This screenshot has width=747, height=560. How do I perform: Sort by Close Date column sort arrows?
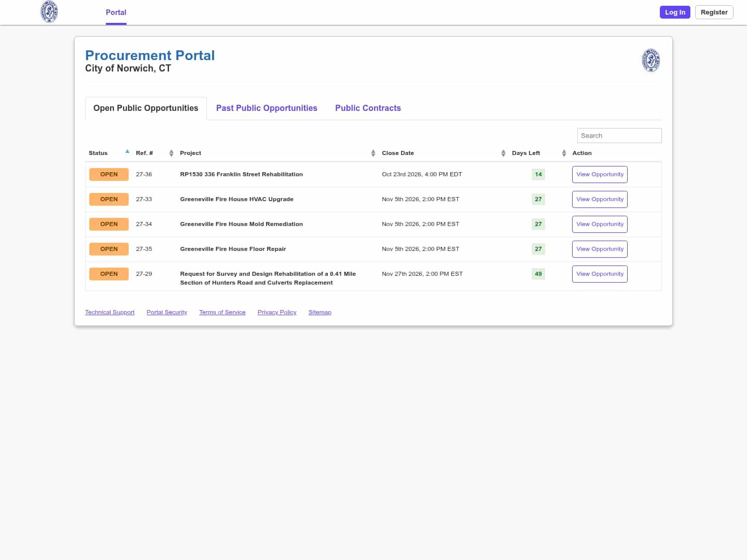tap(503, 153)
